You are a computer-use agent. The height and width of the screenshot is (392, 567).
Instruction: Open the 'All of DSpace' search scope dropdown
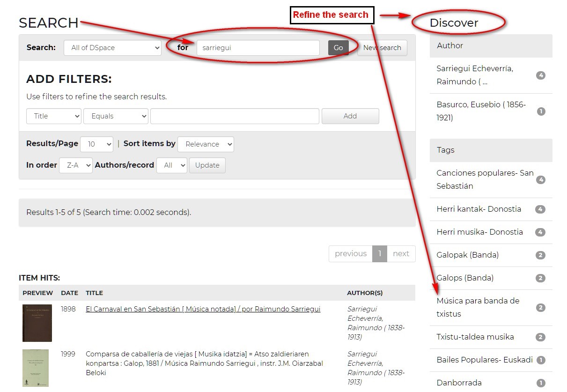point(112,48)
